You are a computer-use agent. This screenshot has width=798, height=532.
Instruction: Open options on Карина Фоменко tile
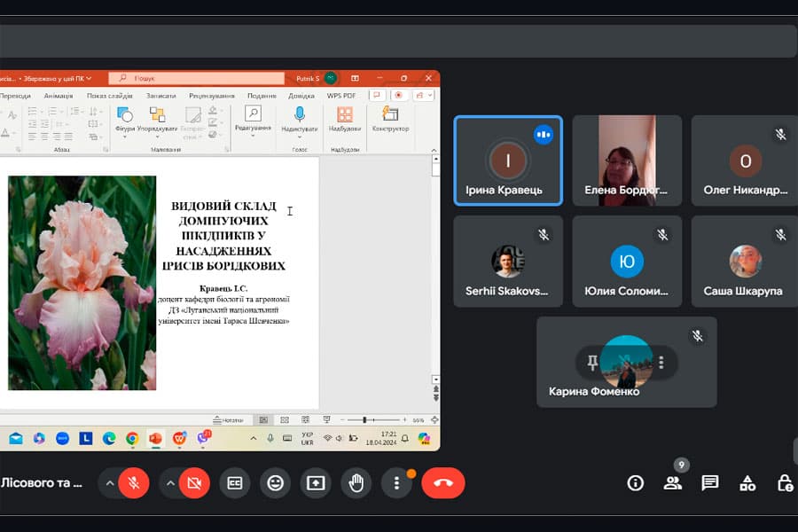(x=661, y=362)
